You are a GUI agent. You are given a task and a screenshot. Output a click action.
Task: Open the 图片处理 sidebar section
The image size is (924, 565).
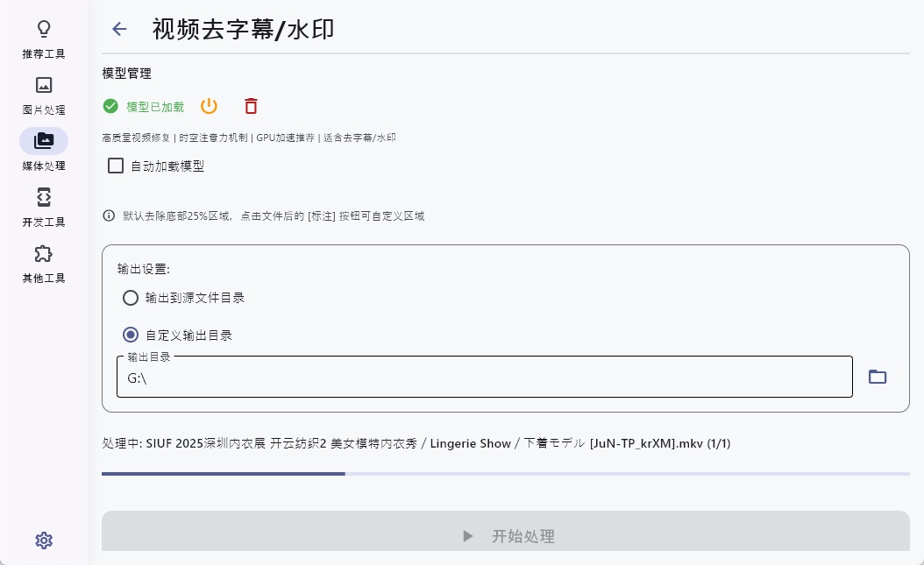pyautogui.click(x=44, y=95)
